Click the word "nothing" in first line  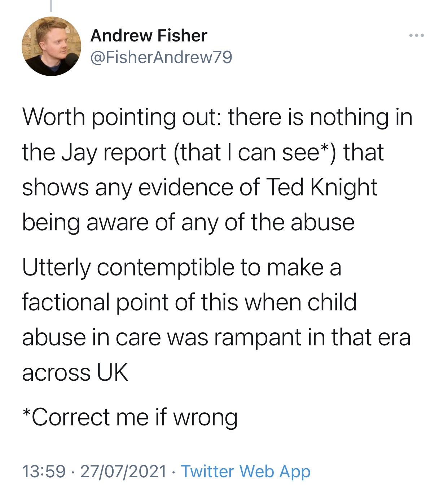pyautogui.click(x=349, y=117)
